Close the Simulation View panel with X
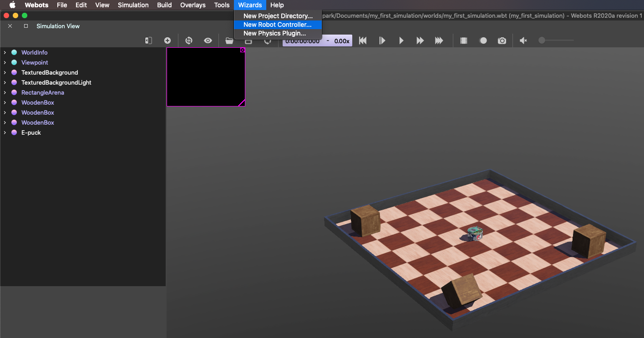The width and height of the screenshot is (644, 338). pos(10,26)
